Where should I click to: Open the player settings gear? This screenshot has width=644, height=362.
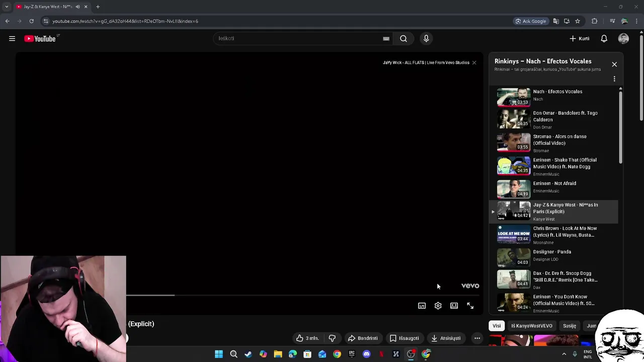[x=438, y=306]
